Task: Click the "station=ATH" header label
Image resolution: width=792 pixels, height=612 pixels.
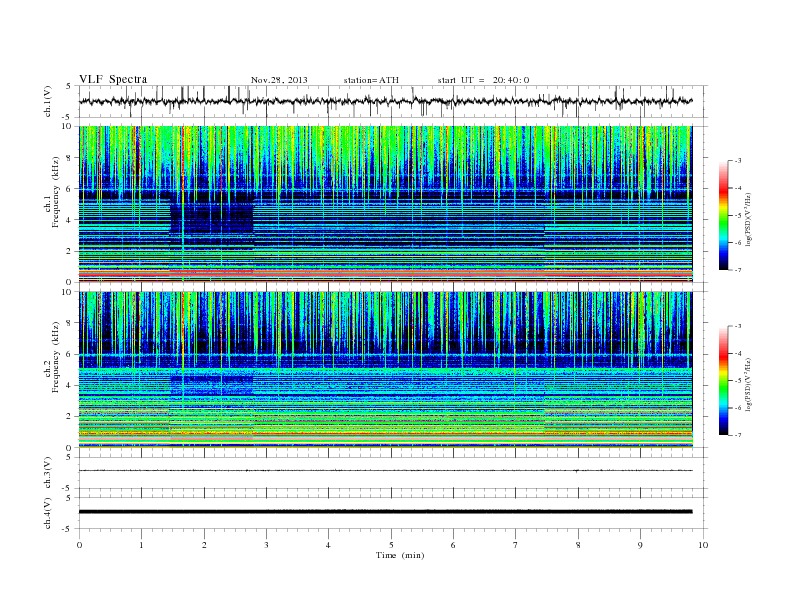Action: [371, 80]
